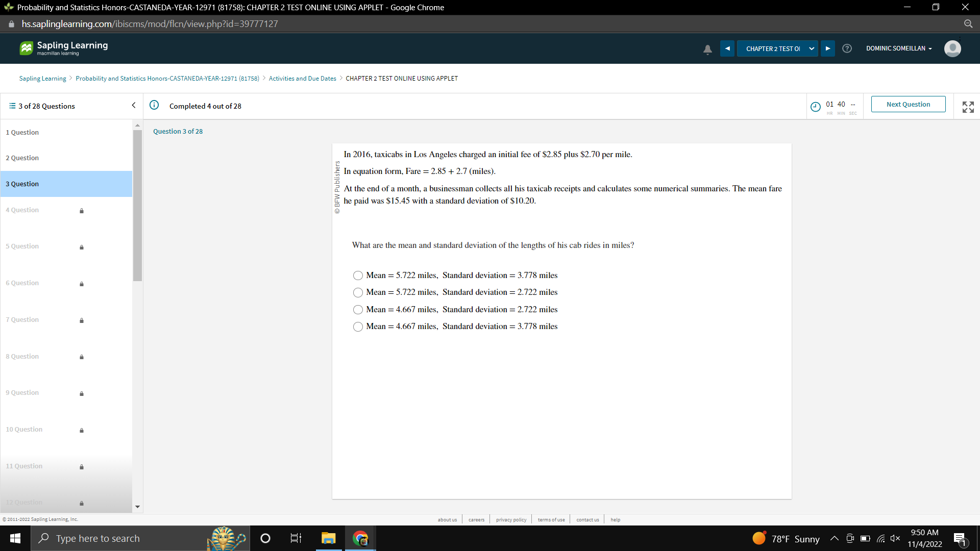
Task: Open Activities and Due Dates breadcrumb
Action: (x=302, y=78)
